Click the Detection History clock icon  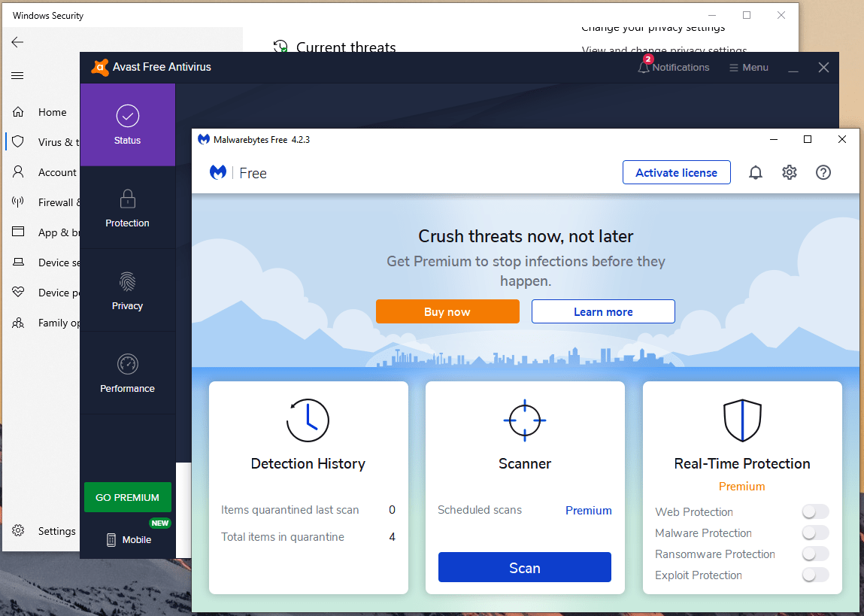click(x=308, y=420)
